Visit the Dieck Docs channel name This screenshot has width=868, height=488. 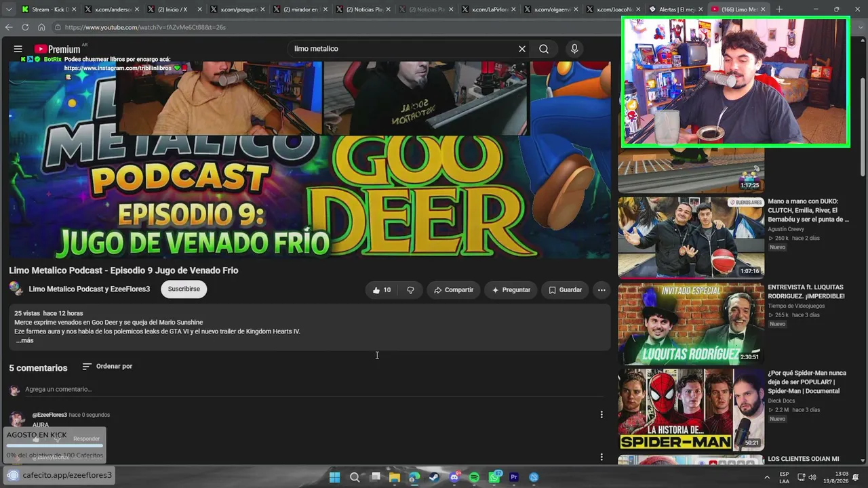coord(781,401)
